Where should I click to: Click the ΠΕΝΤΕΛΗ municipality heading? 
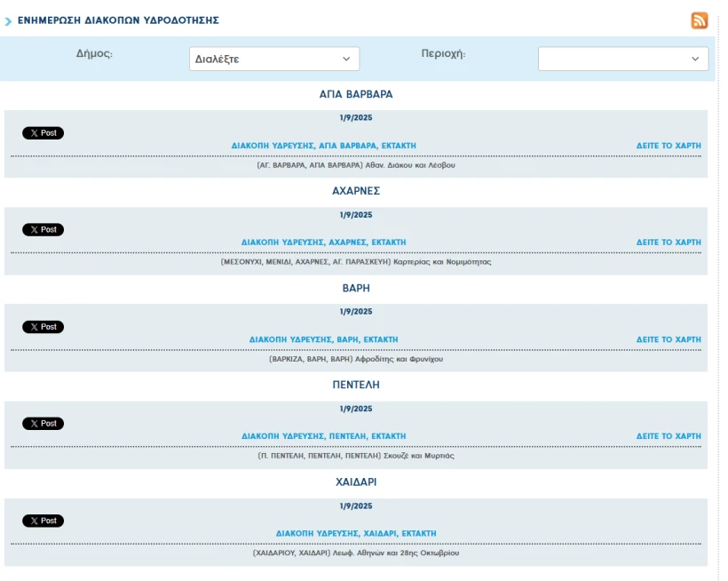(356, 385)
